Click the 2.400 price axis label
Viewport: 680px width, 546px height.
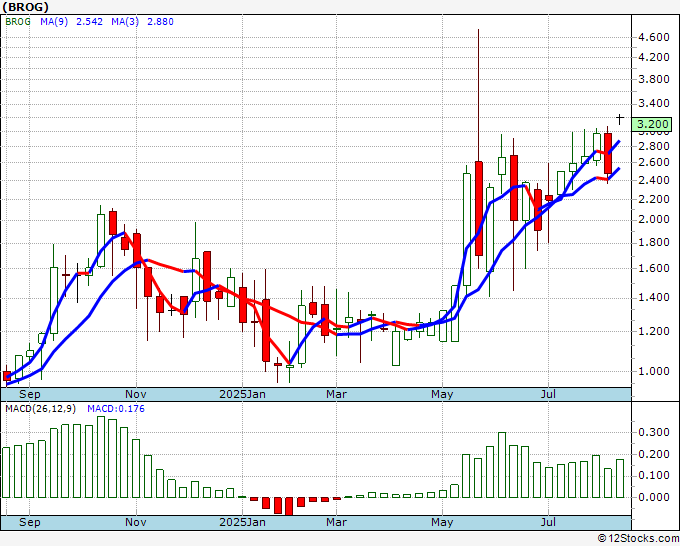click(x=654, y=180)
